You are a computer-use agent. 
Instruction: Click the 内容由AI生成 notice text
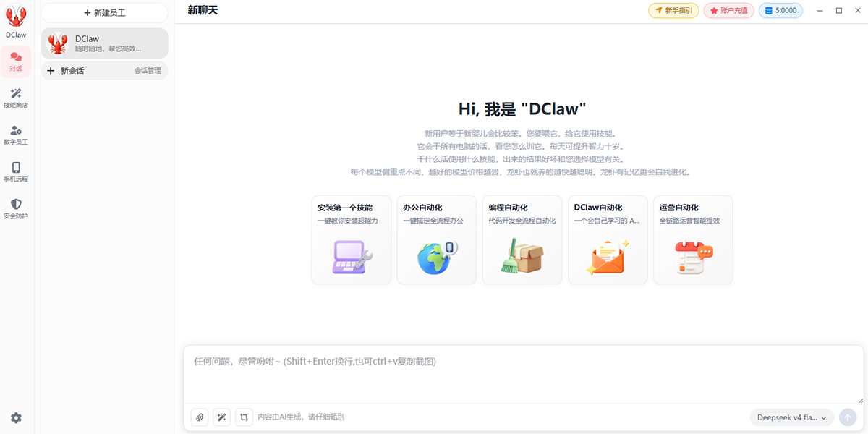point(301,417)
